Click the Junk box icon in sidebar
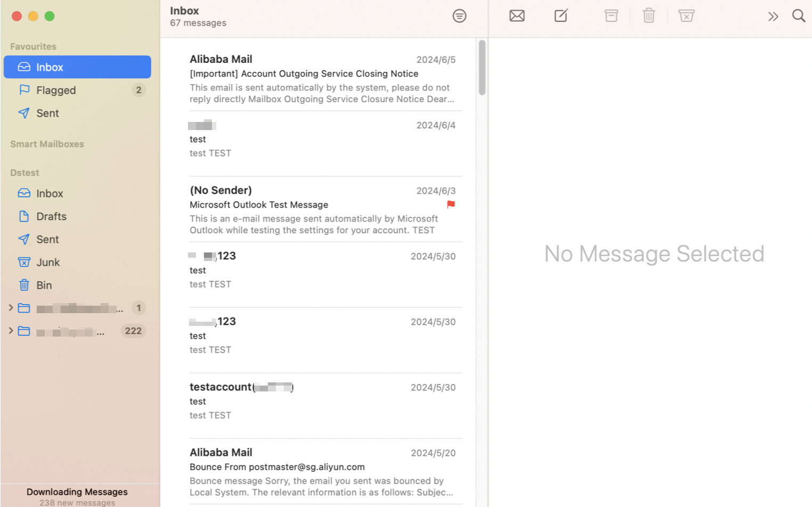 click(24, 262)
